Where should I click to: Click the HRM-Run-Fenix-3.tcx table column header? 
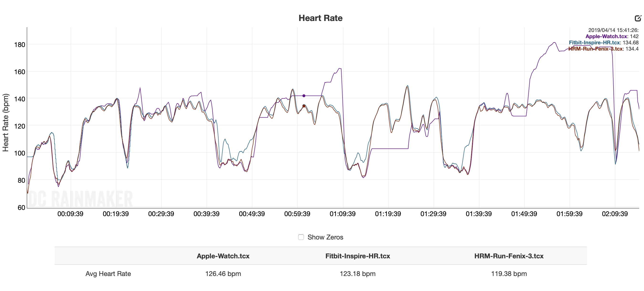509,256
